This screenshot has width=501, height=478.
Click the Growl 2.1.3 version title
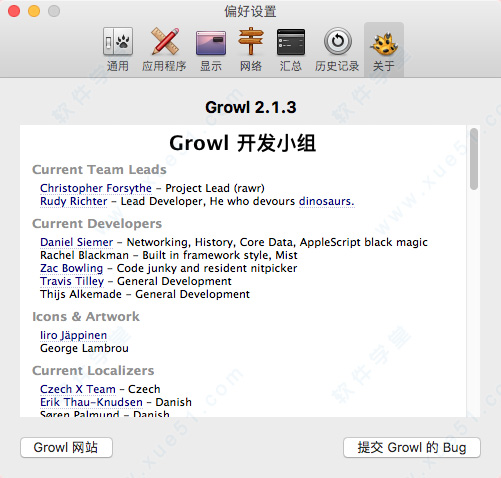tap(251, 107)
